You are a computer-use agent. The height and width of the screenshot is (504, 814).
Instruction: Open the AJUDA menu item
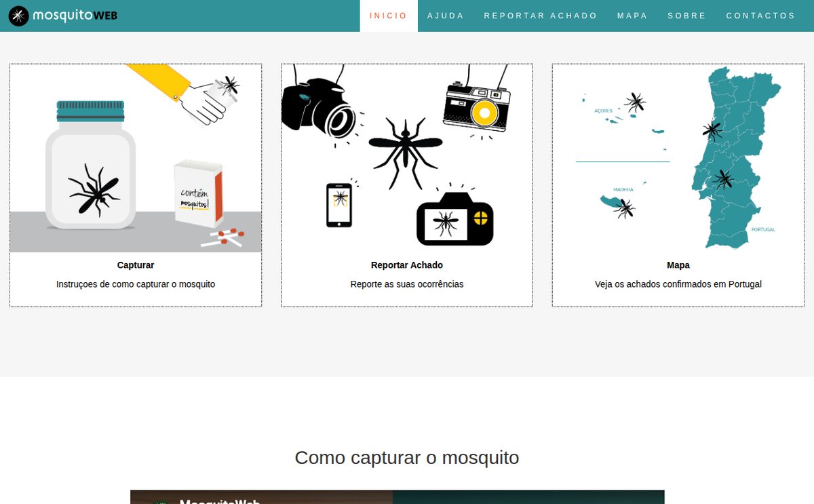(446, 16)
